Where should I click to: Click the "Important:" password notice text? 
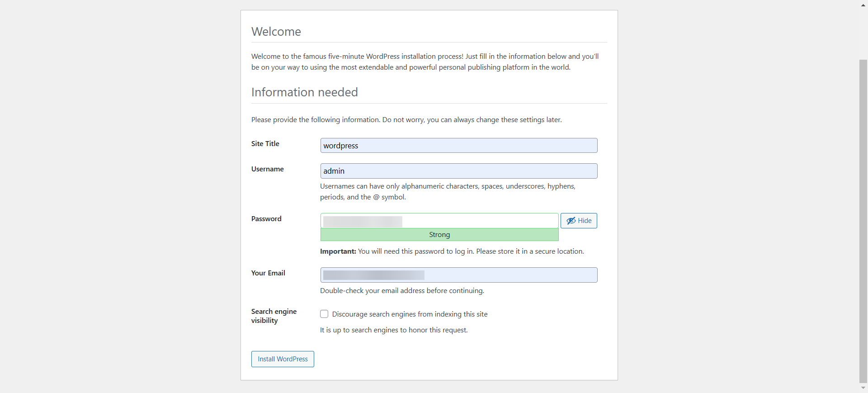pos(452,251)
